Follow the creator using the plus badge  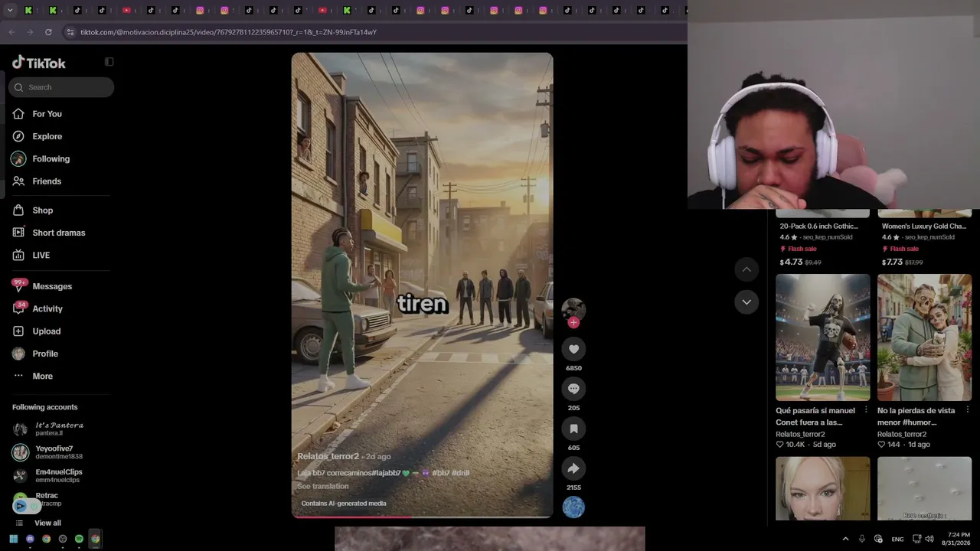pyautogui.click(x=573, y=323)
